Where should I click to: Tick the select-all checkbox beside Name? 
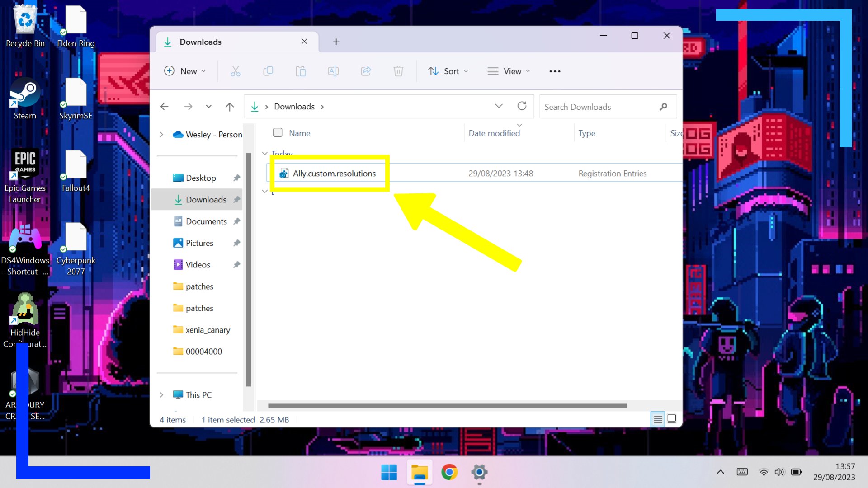click(x=278, y=133)
